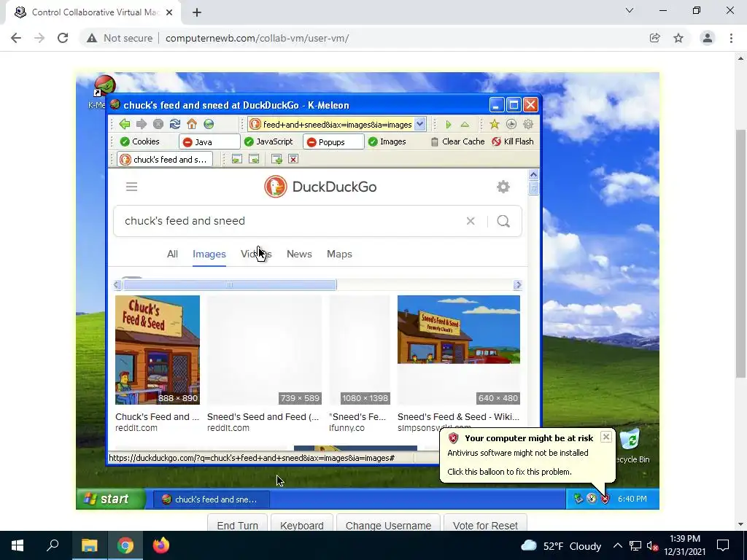Expand the K-Meleon URL bar dropdown arrow
The width and height of the screenshot is (747, 560).
(x=419, y=124)
